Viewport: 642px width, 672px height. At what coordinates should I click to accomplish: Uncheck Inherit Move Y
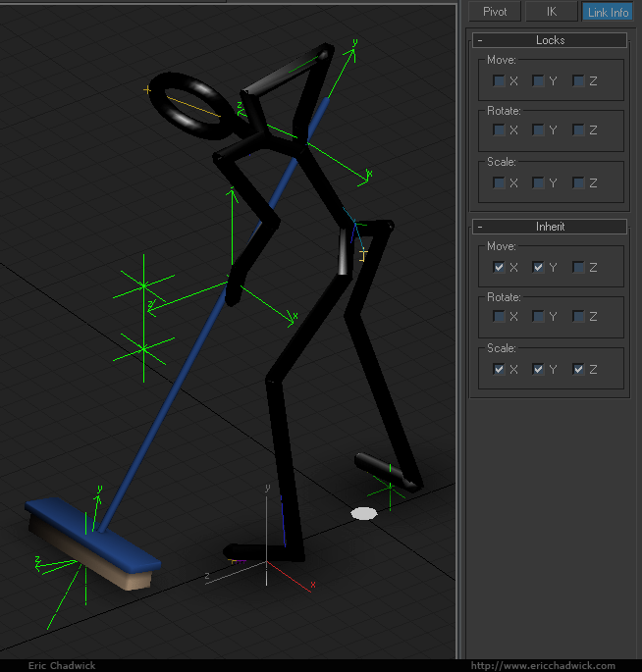coord(538,268)
